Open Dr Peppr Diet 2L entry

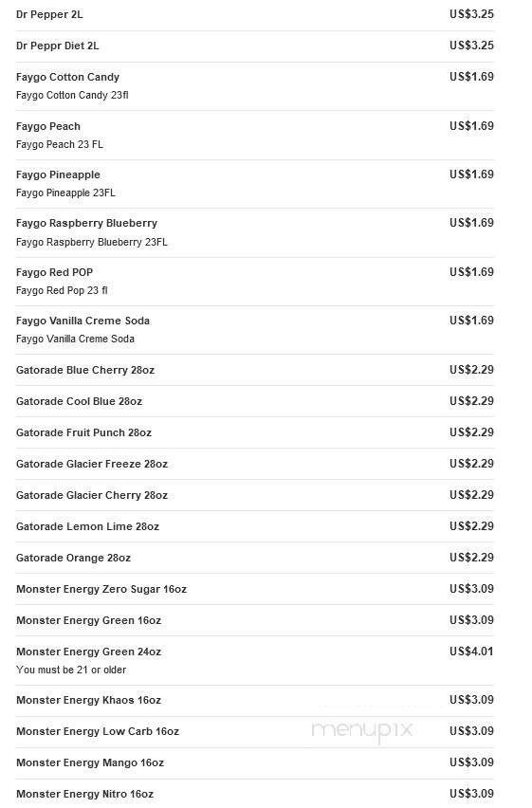[x=255, y=46]
